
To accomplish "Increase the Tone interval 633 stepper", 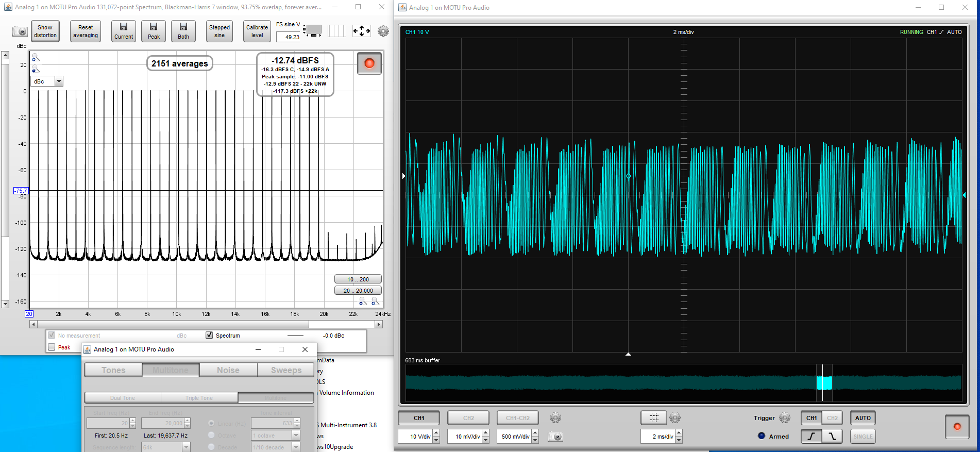I will pos(296,421).
